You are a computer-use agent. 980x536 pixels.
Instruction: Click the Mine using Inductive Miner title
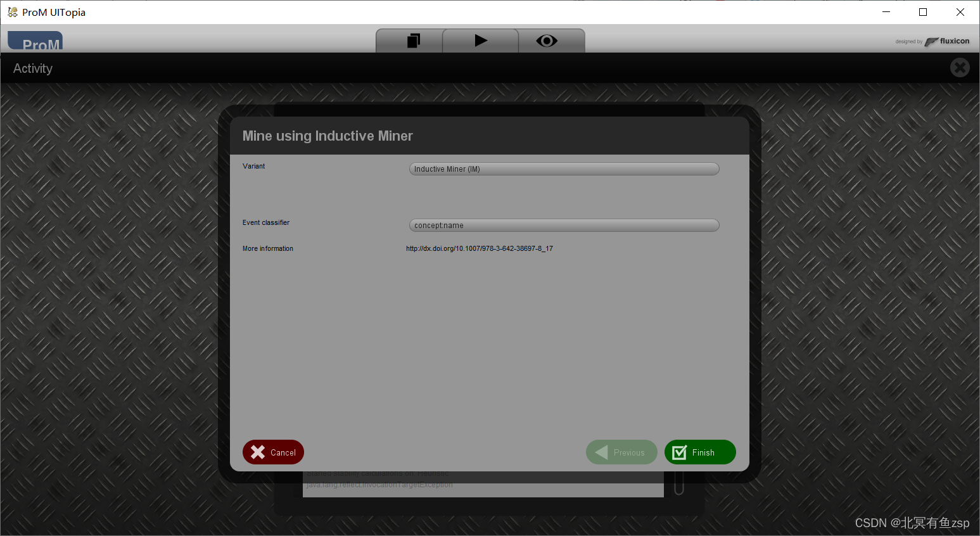(328, 136)
